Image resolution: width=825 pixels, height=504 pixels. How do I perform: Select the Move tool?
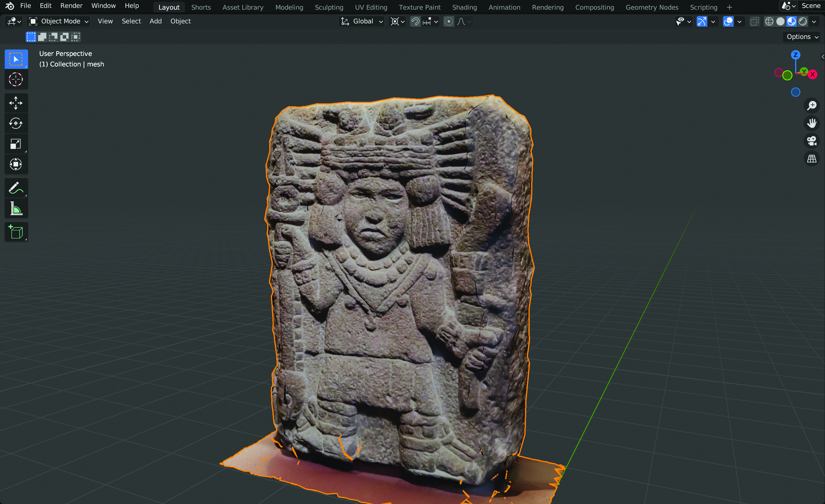tap(16, 103)
